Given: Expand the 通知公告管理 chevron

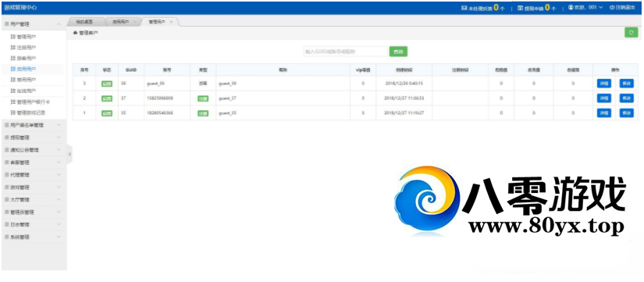Looking at the screenshot, I should pos(59,150).
